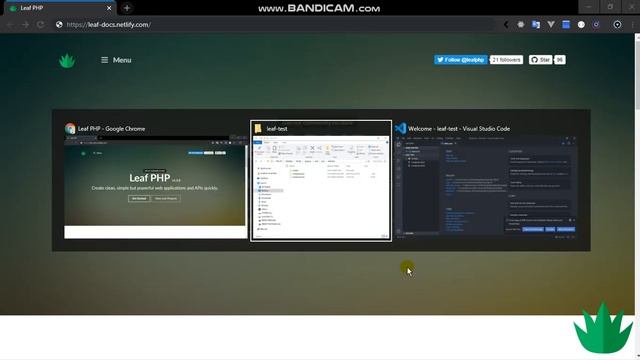The image size is (640, 360).
Task: Open the browser profile icon
Action: pyautogui.click(x=617, y=24)
